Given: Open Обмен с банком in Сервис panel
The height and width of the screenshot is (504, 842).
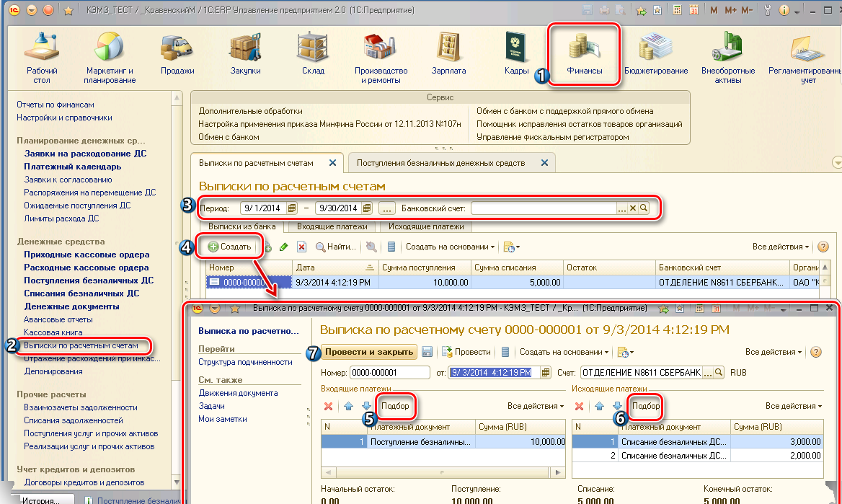Looking at the screenshot, I should click(229, 137).
